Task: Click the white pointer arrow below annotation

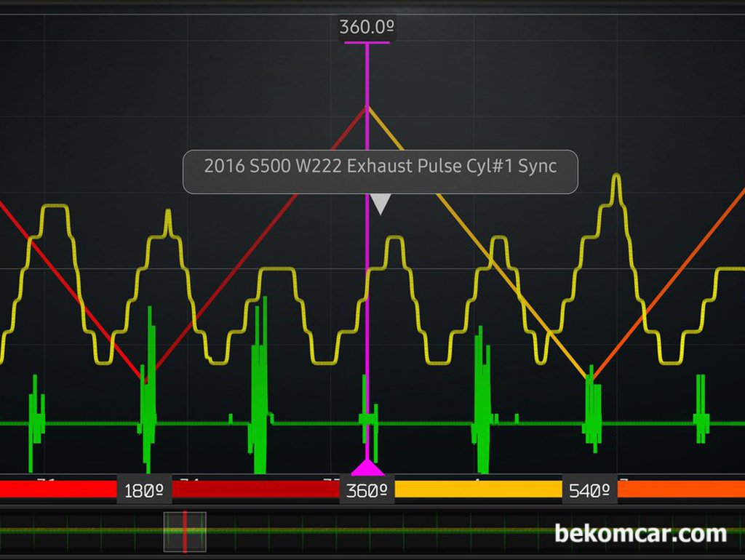Action: tap(381, 204)
